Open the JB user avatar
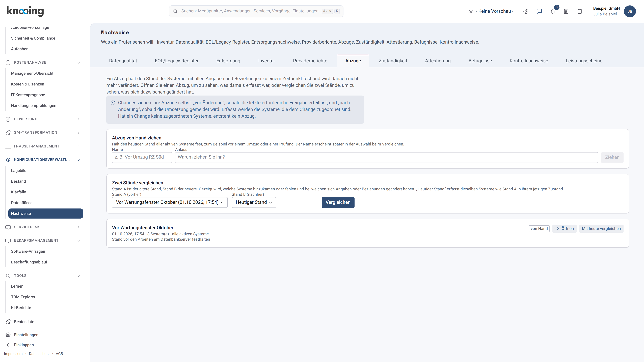 (630, 11)
